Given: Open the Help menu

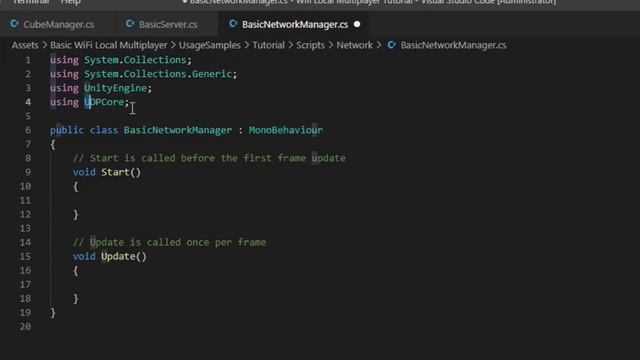Looking at the screenshot, I should coord(71,2).
